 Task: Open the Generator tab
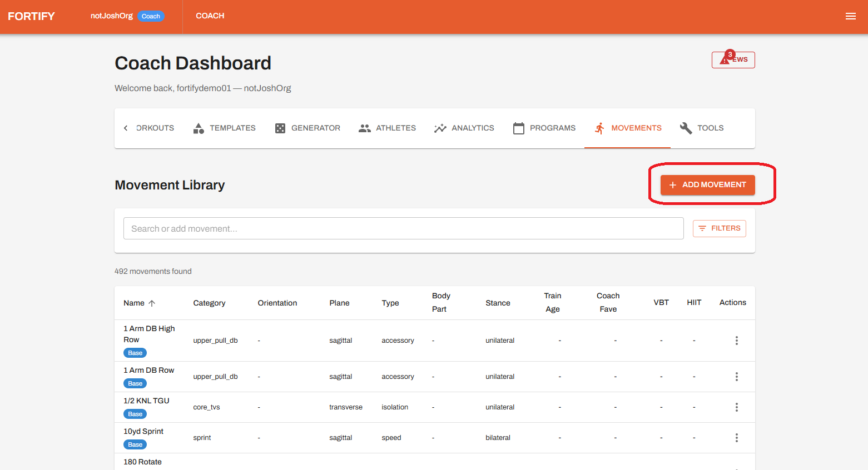pyautogui.click(x=307, y=128)
